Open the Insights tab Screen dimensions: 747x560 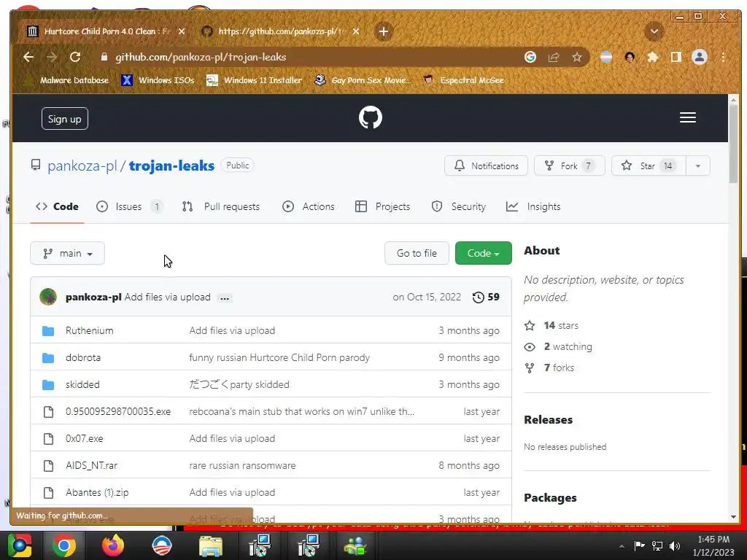point(533,206)
